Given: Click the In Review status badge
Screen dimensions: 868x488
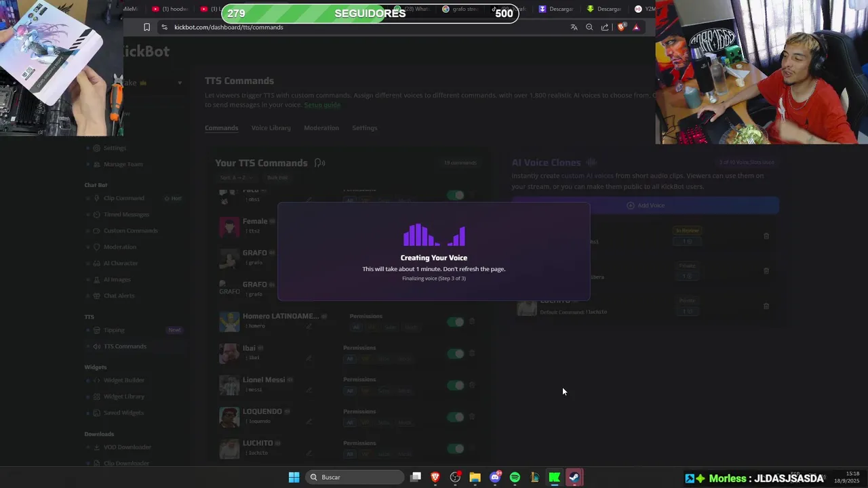Looking at the screenshot, I should pos(687,231).
